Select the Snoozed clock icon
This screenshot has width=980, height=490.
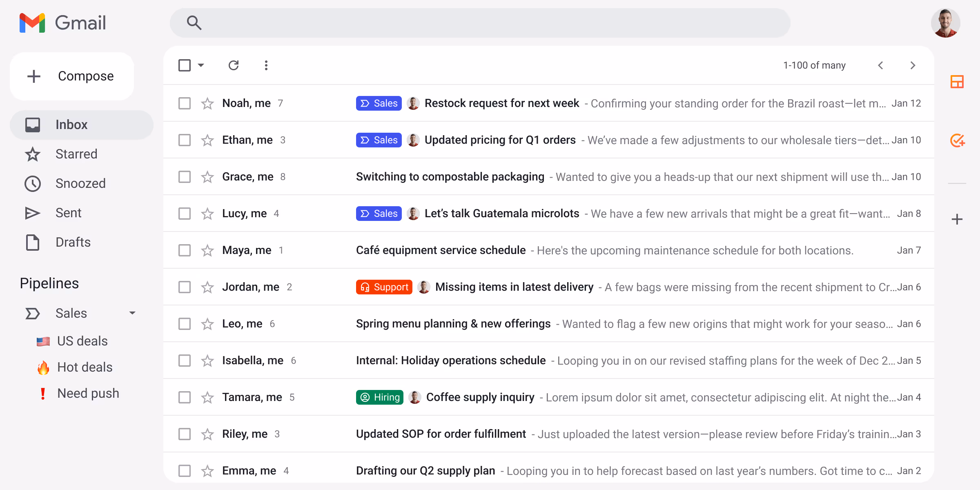pos(33,183)
